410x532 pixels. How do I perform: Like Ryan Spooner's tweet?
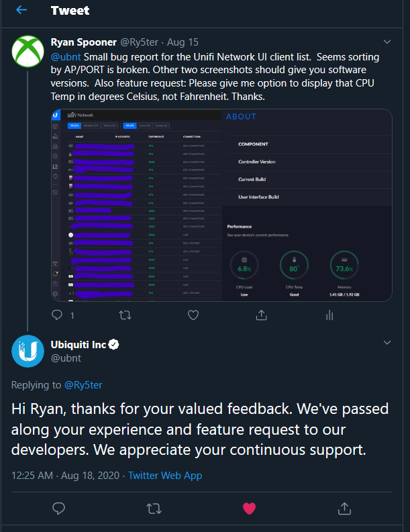coord(193,315)
